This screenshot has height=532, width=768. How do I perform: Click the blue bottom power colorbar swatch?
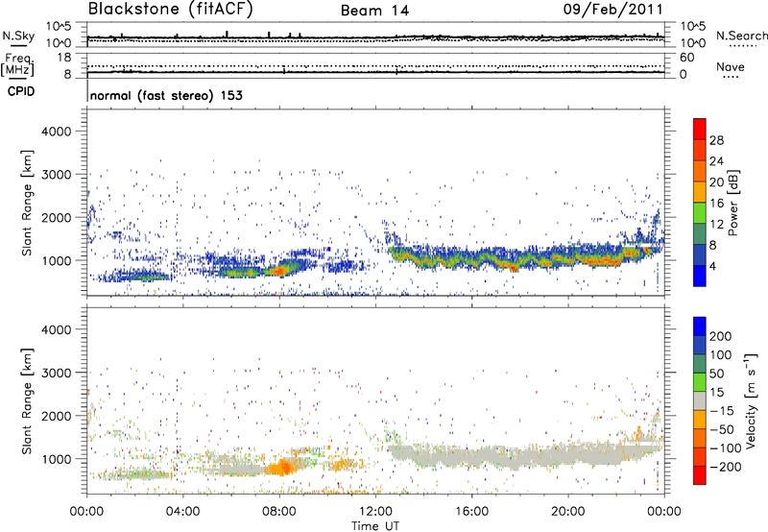699,276
